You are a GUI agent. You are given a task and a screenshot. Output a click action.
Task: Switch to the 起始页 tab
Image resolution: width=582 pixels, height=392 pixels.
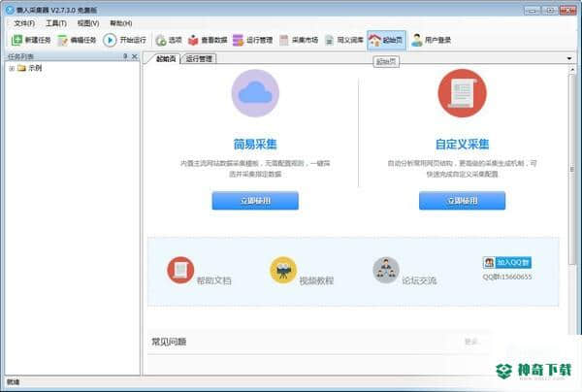[165, 58]
